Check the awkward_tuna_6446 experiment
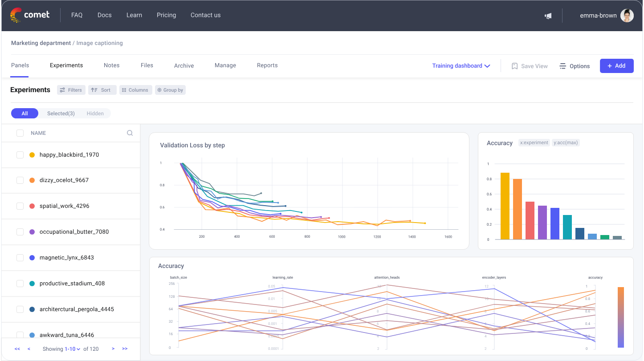Screen dimensions: 644x361 coord(20,335)
